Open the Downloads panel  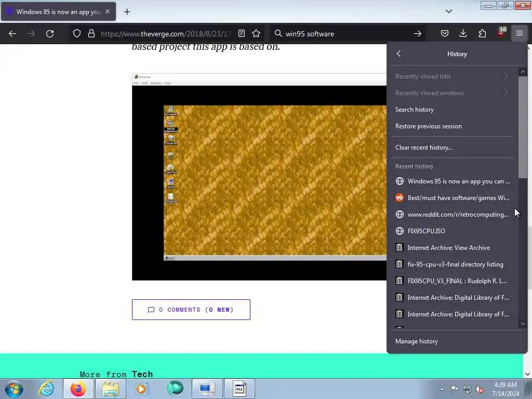click(x=463, y=33)
